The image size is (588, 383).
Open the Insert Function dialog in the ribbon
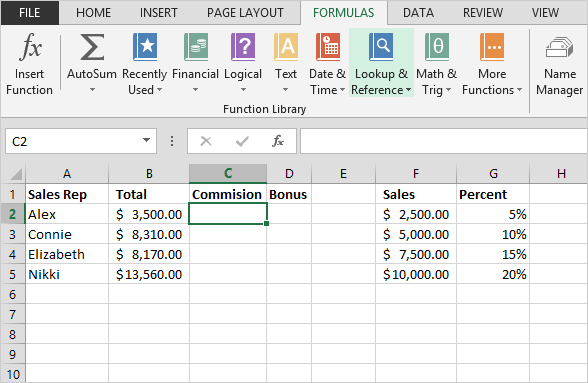(29, 64)
